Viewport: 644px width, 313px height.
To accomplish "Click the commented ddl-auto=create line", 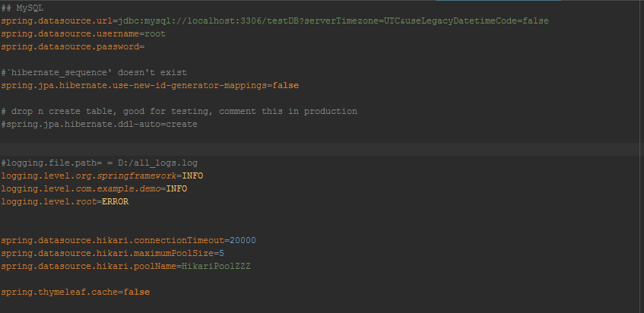I will coord(100,125).
